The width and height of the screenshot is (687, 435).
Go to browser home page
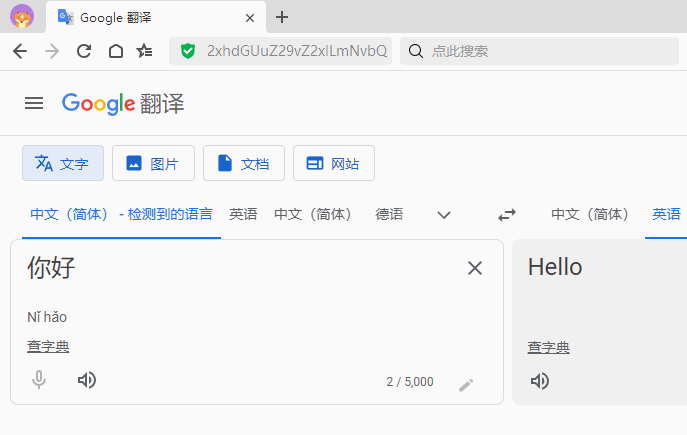pyautogui.click(x=116, y=51)
